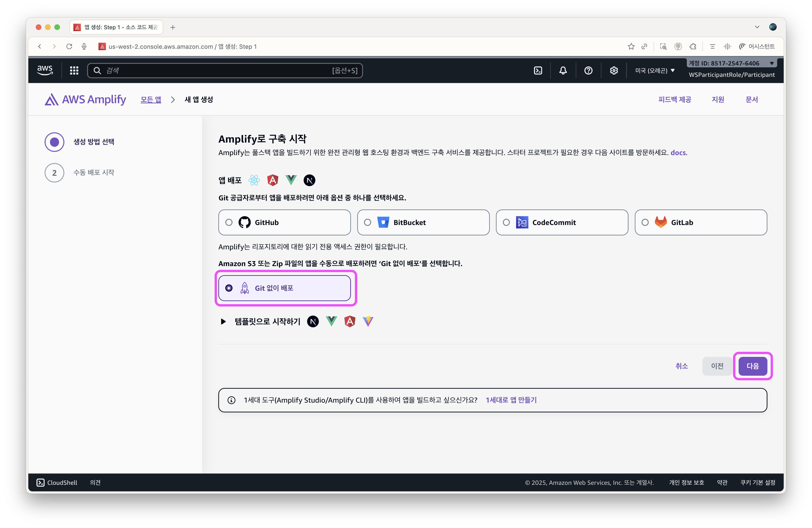Open the browser extensions puzzle icon

(693, 46)
